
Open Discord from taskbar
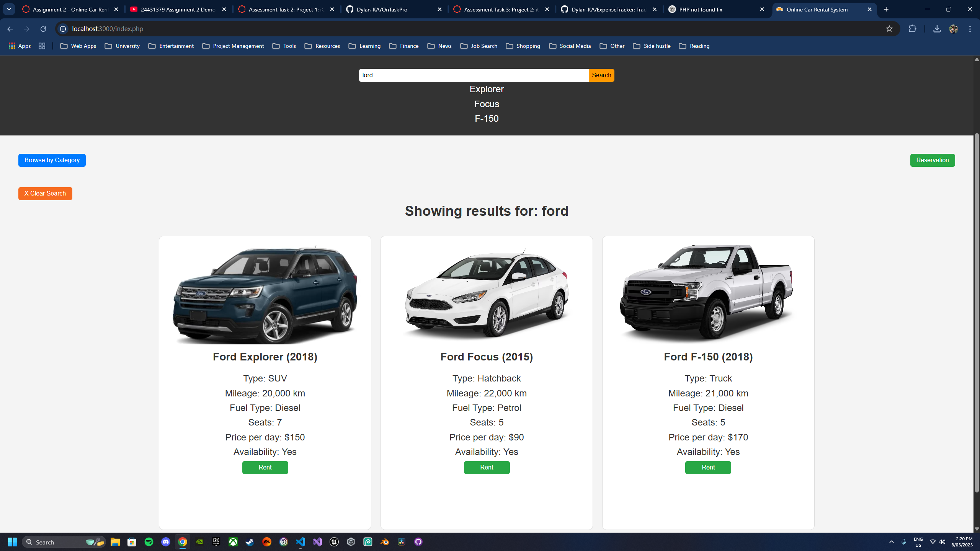pyautogui.click(x=166, y=542)
